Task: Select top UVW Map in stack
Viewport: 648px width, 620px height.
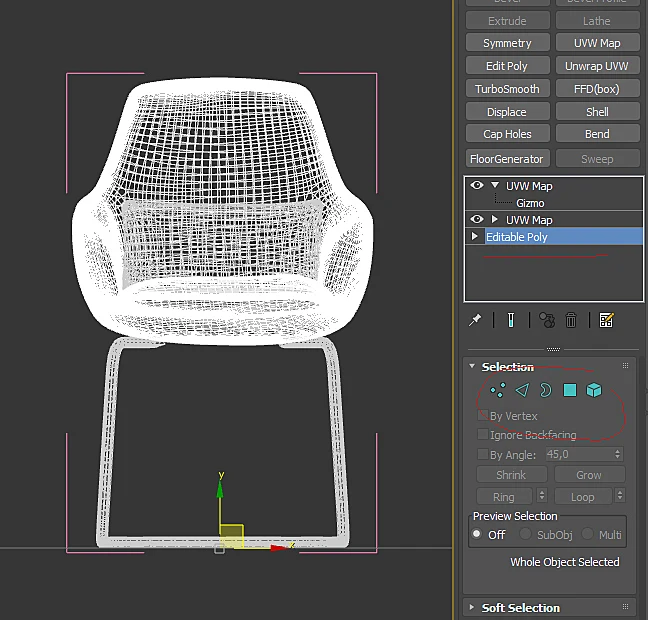Action: (x=529, y=186)
